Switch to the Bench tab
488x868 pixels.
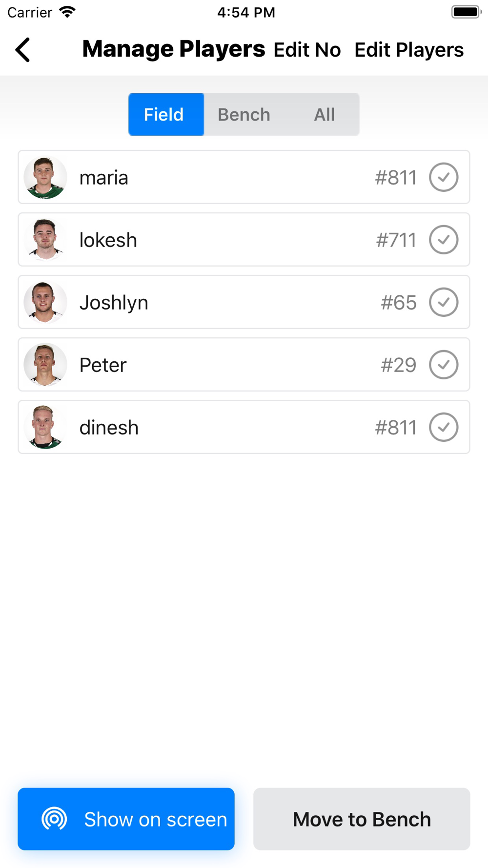tap(244, 115)
